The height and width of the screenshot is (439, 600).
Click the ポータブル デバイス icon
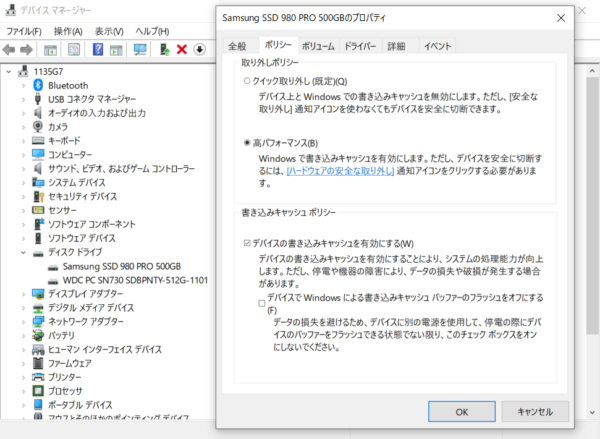coord(38,405)
